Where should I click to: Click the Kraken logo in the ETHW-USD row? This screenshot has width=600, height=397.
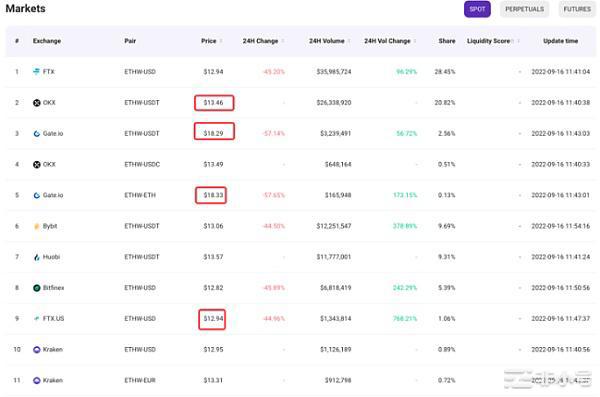click(x=37, y=350)
